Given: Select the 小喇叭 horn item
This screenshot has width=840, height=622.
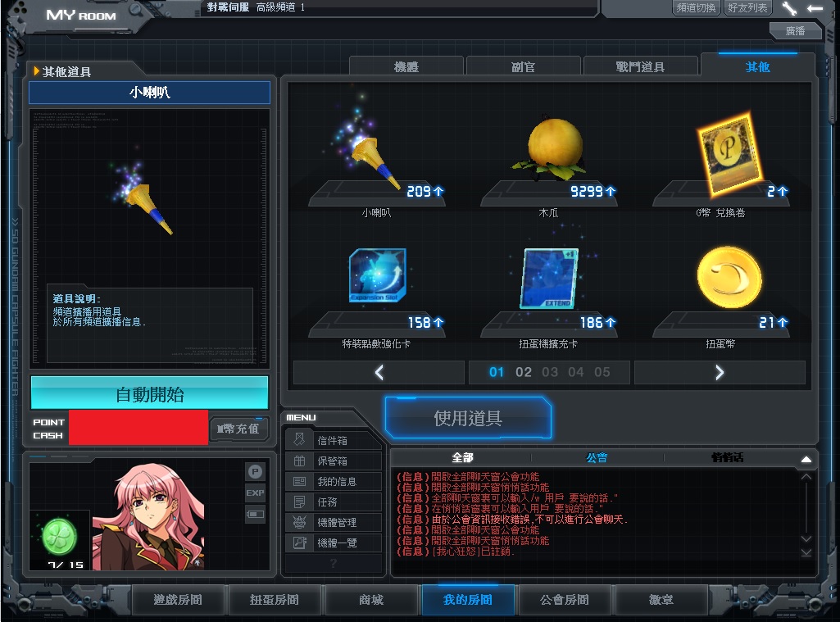Looking at the screenshot, I should [x=377, y=156].
